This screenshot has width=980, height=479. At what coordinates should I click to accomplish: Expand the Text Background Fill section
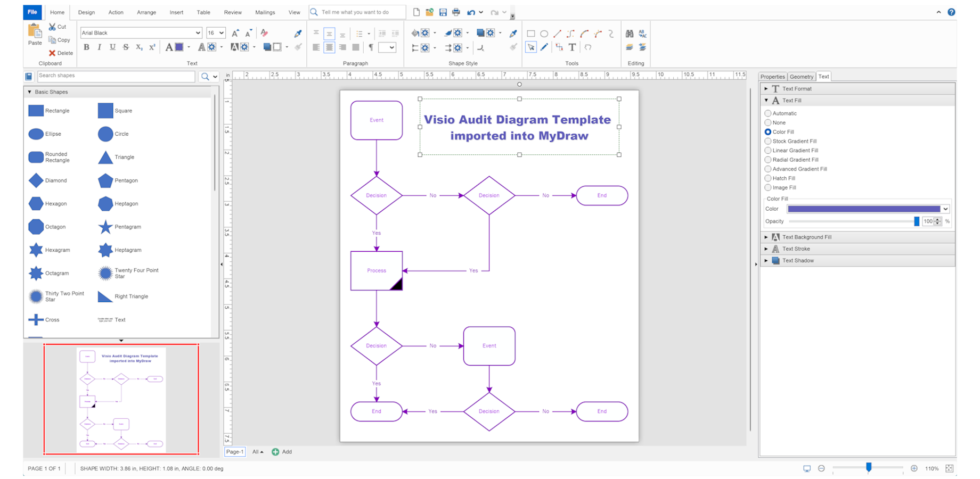(766, 237)
